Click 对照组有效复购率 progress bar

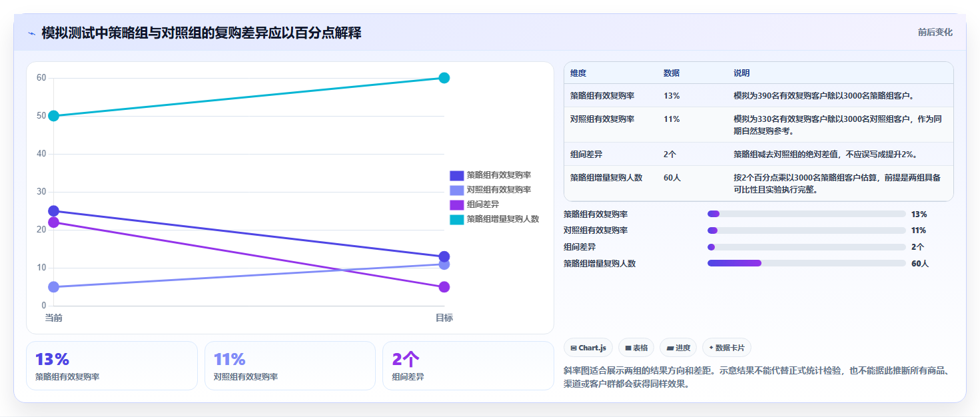point(806,230)
